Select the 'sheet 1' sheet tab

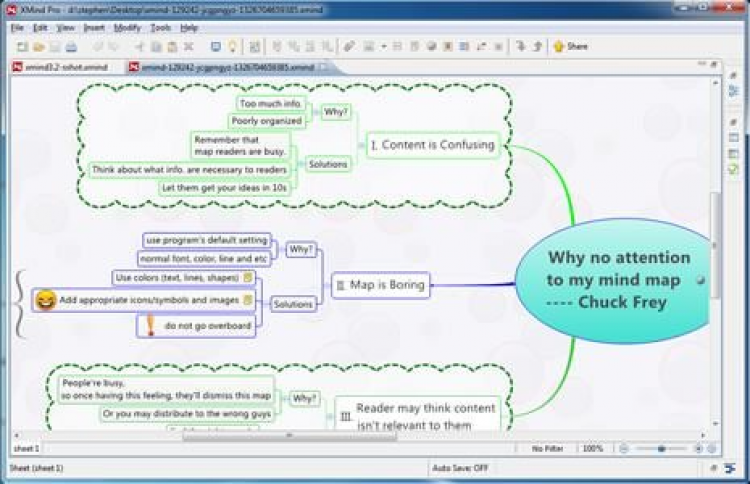tap(27, 449)
